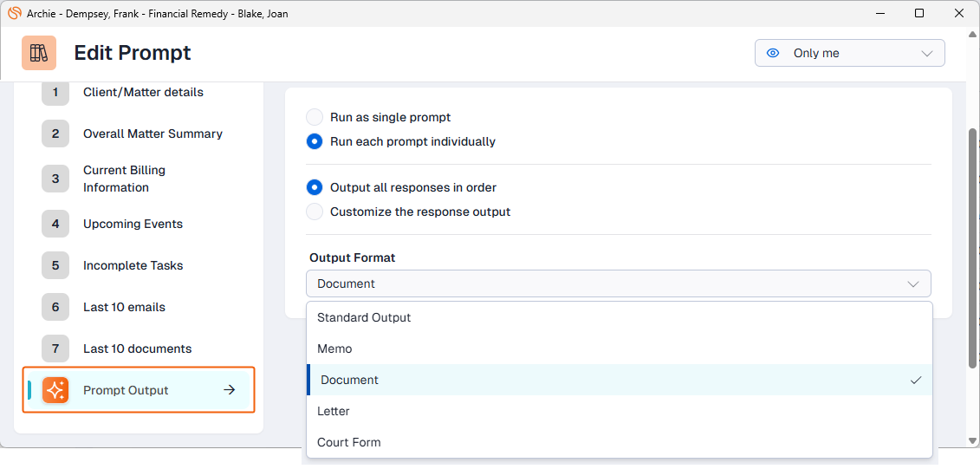
Task: Click step number 6 badge
Action: coord(55,307)
